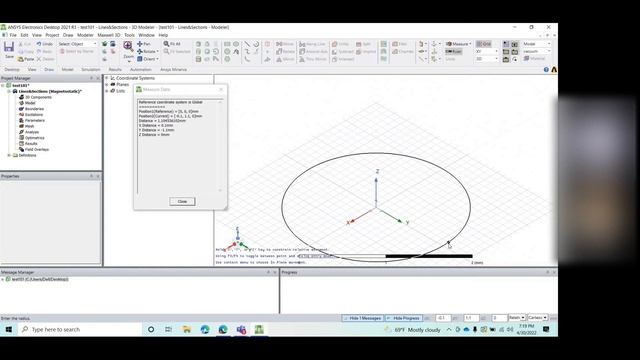Screen dimensions: 640x360
Task: Open the Rotate dropdown arrow
Action: click(158, 51)
